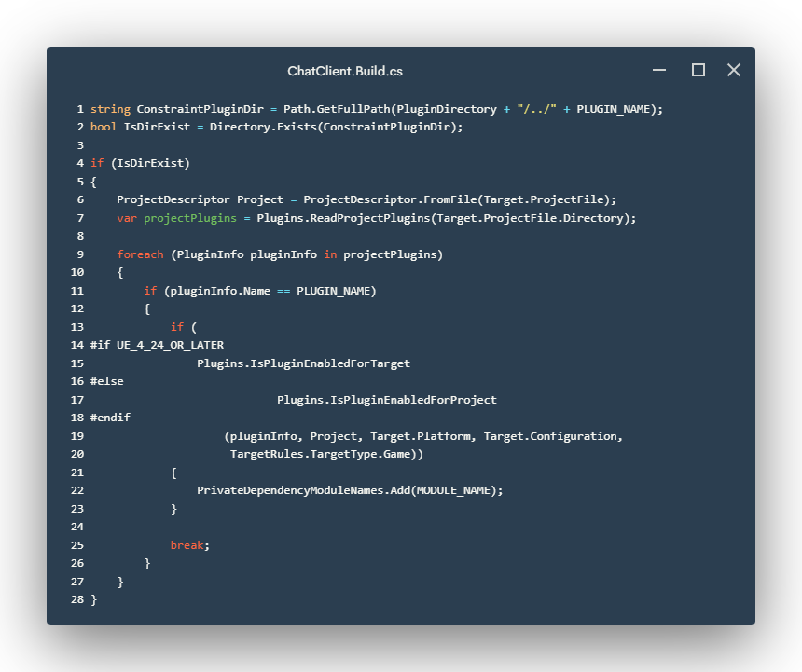Click green 'projectPlugins' variable on line 7
This screenshot has height=672, width=802.
[x=190, y=218]
